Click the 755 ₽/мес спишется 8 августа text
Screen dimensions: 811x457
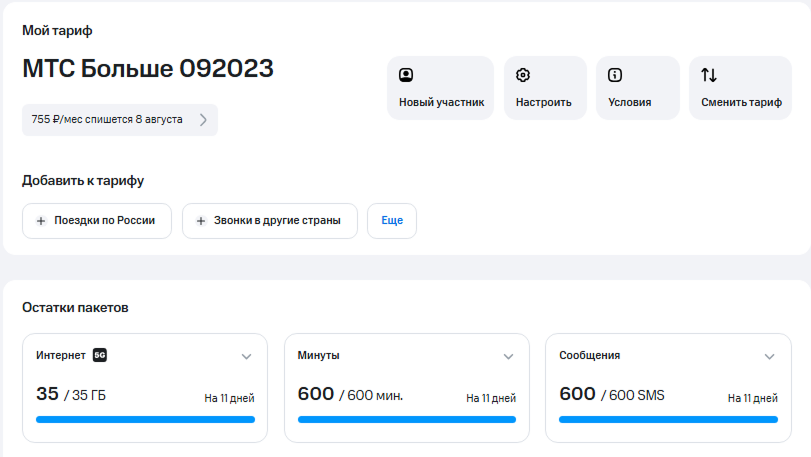click(x=107, y=119)
